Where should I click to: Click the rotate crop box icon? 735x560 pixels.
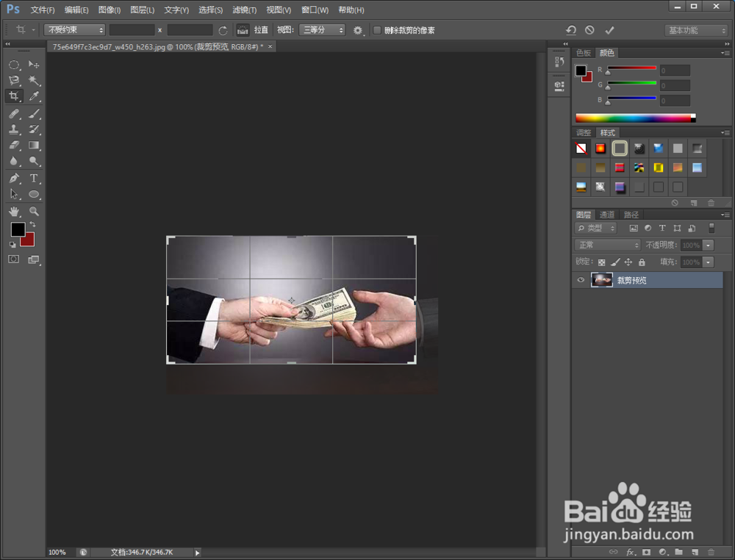click(x=223, y=30)
